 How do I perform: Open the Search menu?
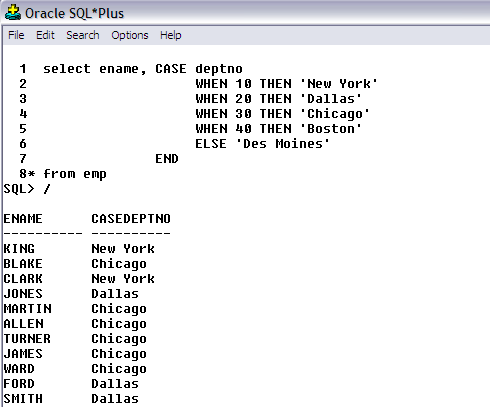pos(83,35)
